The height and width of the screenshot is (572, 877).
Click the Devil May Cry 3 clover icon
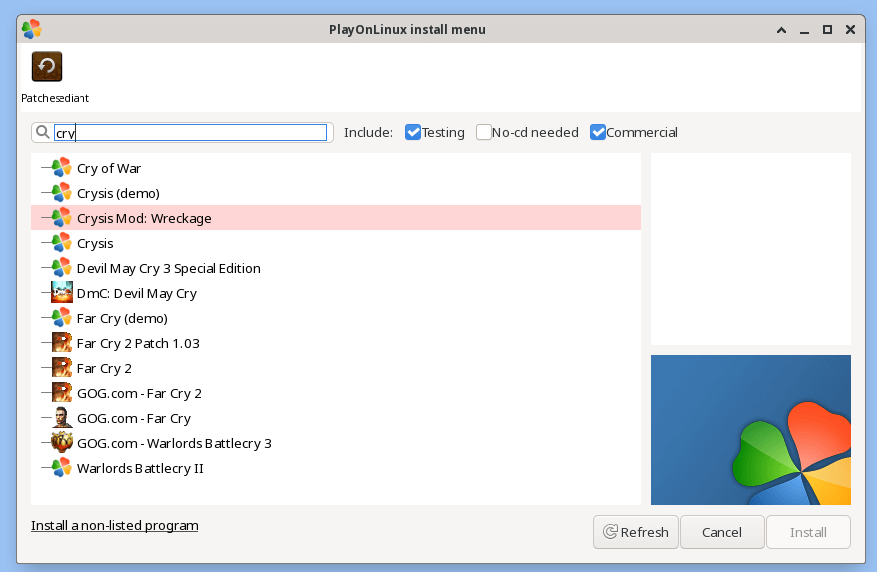point(62,268)
